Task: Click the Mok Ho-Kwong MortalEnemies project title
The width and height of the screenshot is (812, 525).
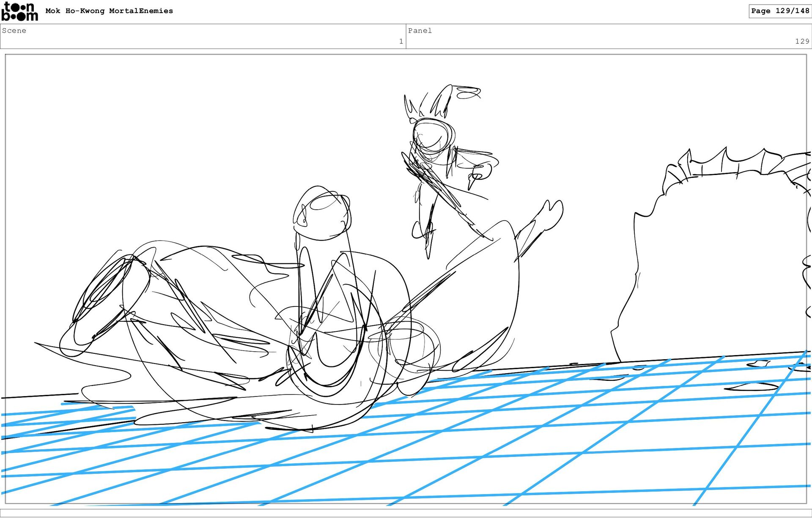Action: 109,11
